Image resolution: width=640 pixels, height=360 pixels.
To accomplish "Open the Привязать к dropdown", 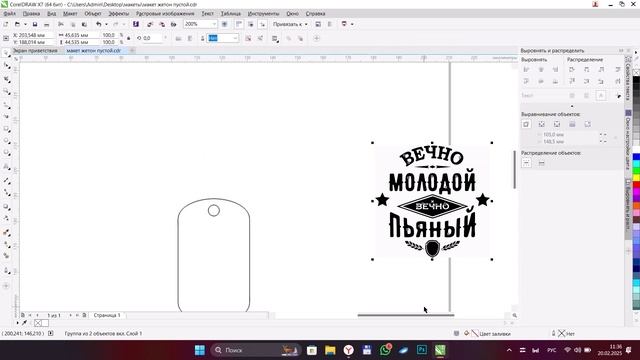I will 290,24.
